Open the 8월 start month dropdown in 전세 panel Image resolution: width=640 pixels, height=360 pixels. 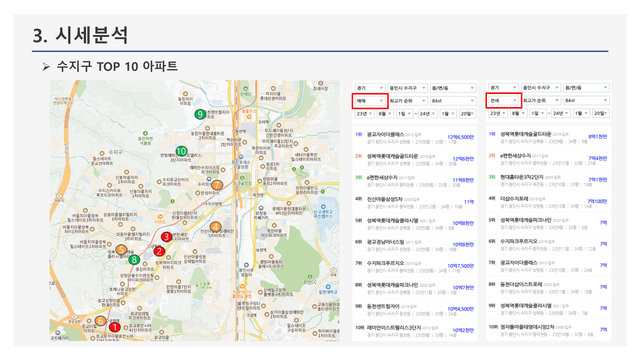tap(518, 113)
